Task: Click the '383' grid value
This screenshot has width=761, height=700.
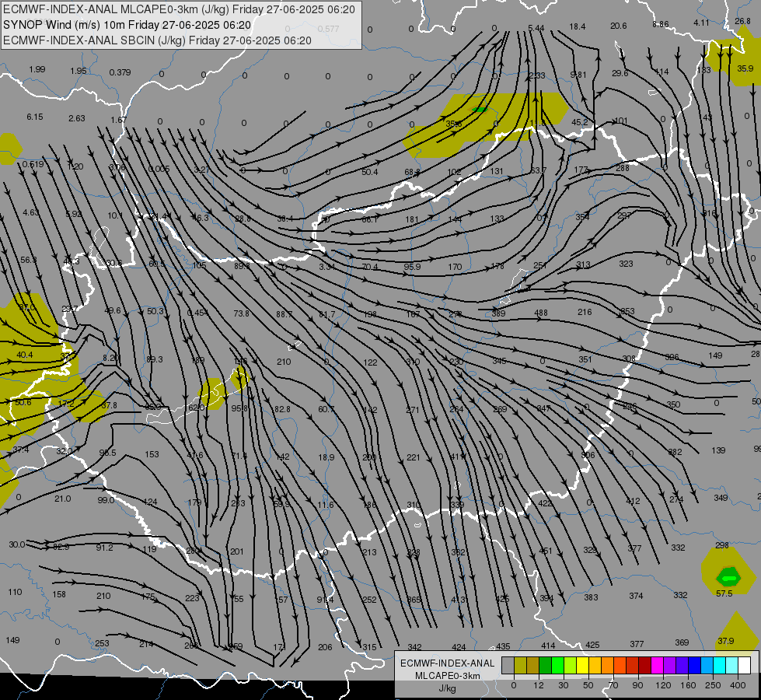Action: [591, 597]
